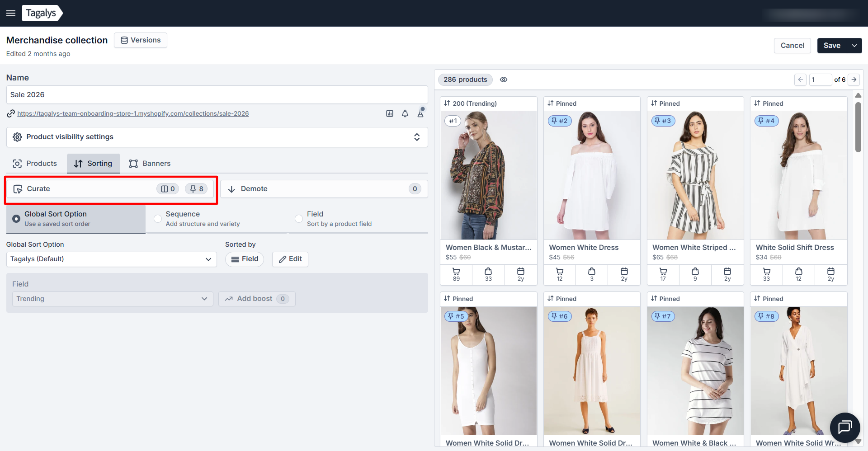Open the collection analytics chart icon
The image size is (868, 451).
coord(390,113)
